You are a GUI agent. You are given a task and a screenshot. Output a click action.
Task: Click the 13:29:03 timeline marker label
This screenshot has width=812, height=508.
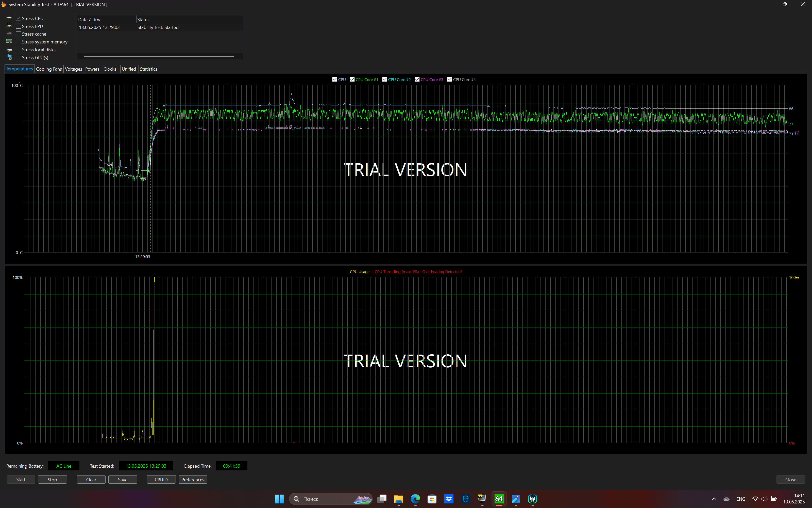(143, 257)
